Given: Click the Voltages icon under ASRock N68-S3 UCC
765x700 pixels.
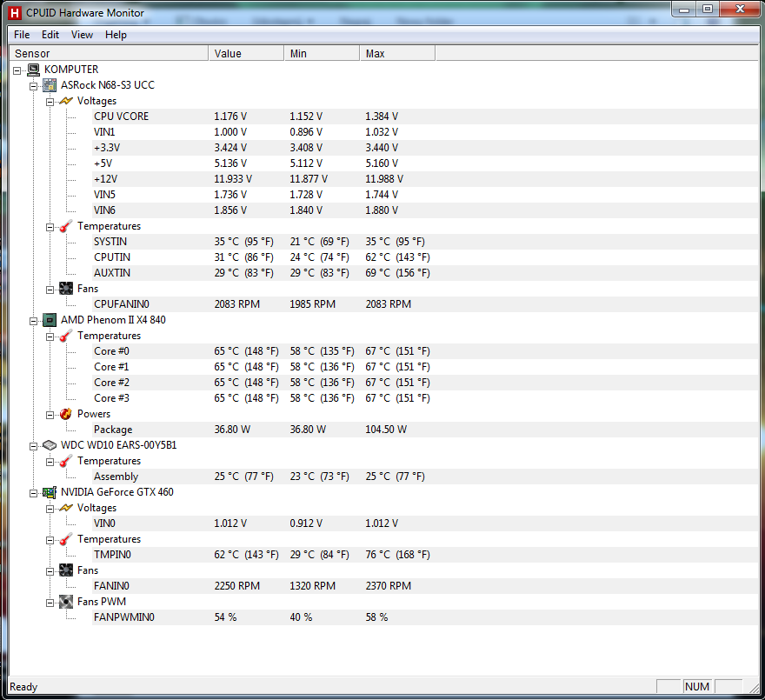Looking at the screenshot, I should coord(66,101).
